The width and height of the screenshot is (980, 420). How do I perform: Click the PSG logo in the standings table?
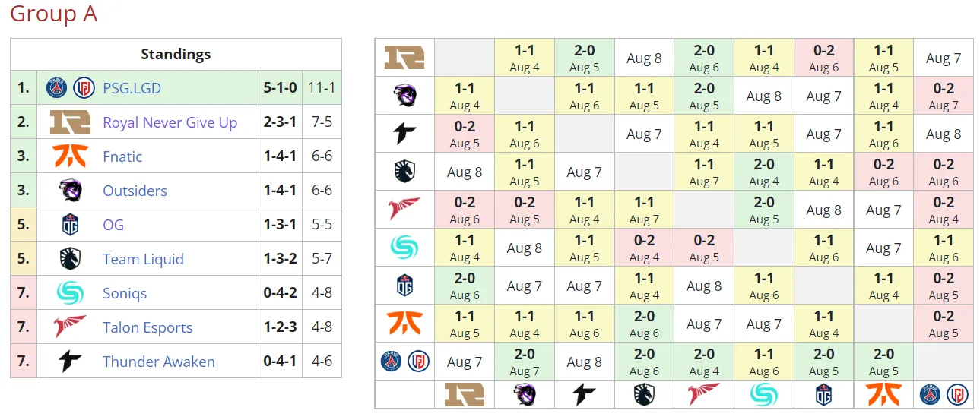(x=57, y=88)
